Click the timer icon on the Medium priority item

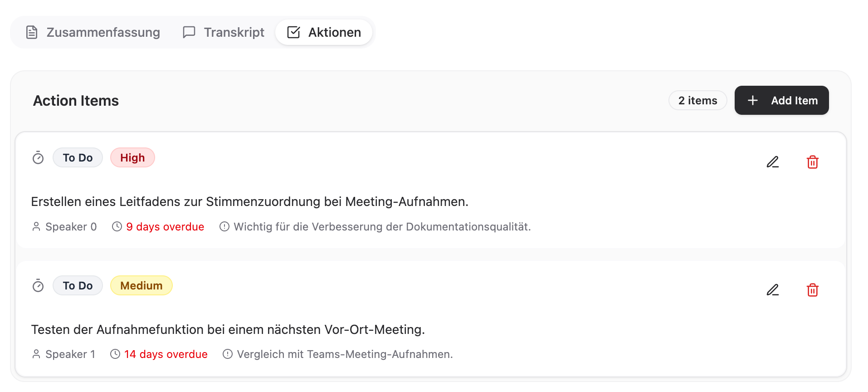[38, 286]
